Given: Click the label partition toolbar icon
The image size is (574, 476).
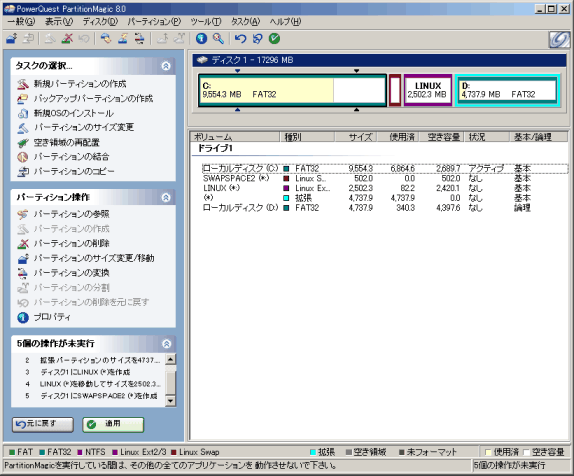Looking at the screenshot, I should [x=106, y=38].
